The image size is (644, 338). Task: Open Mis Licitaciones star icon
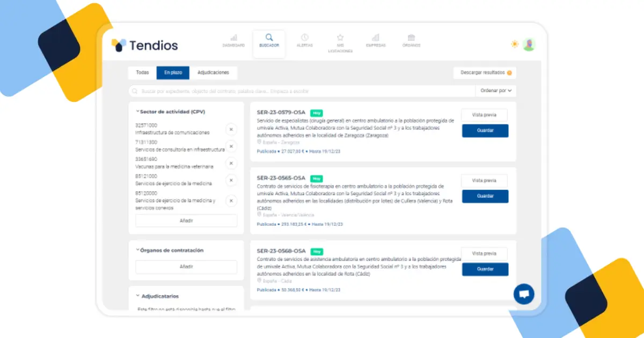click(x=340, y=38)
